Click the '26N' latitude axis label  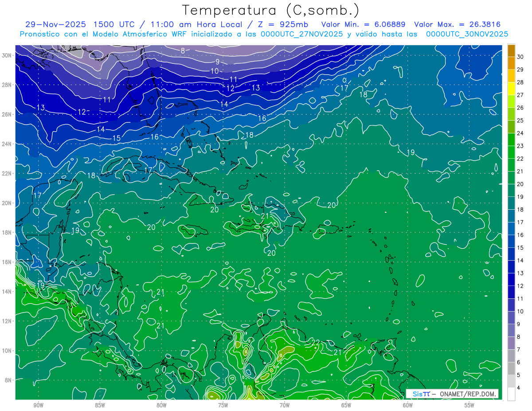[7, 114]
